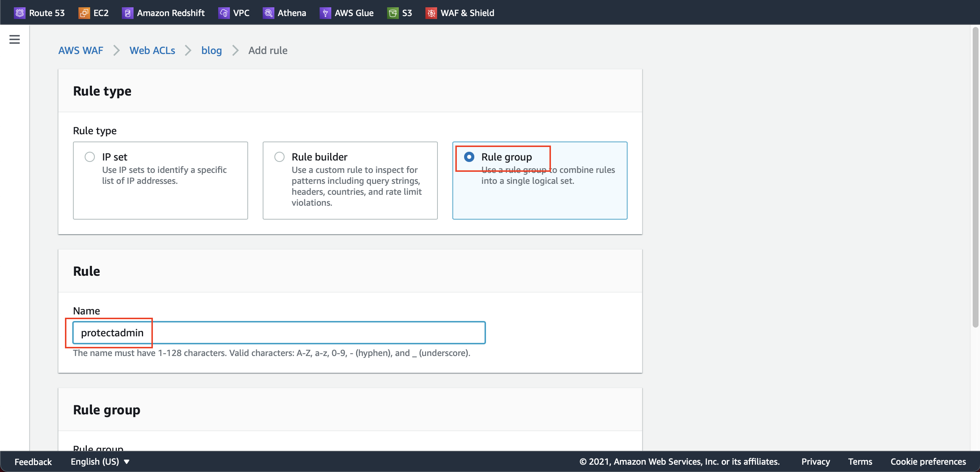Click the EC2 shortcut label
980x472 pixels.
[x=101, y=13]
